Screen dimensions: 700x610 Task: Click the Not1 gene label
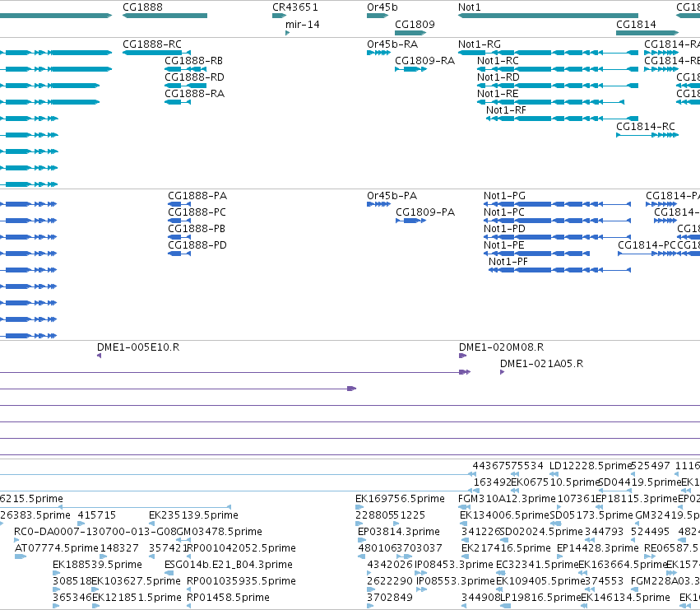click(x=470, y=7)
